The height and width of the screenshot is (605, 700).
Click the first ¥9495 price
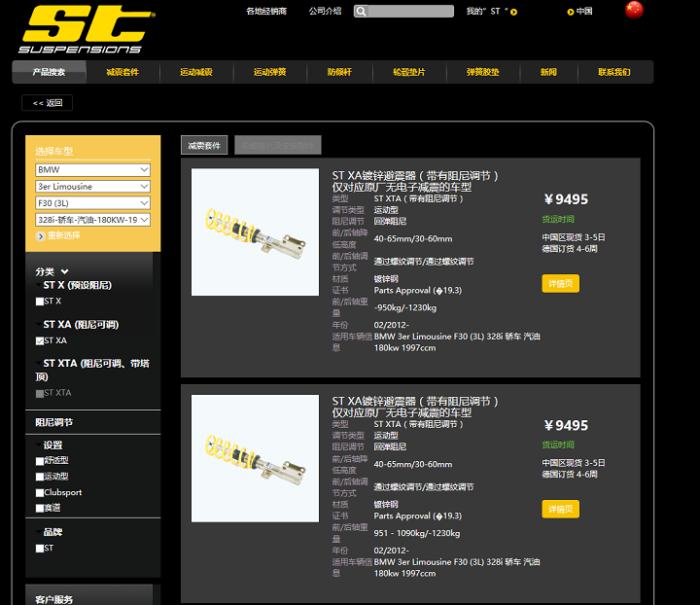[566, 199]
